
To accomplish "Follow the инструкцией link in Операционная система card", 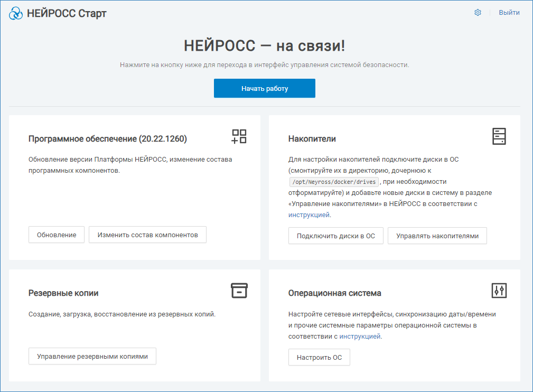I will [359, 337].
